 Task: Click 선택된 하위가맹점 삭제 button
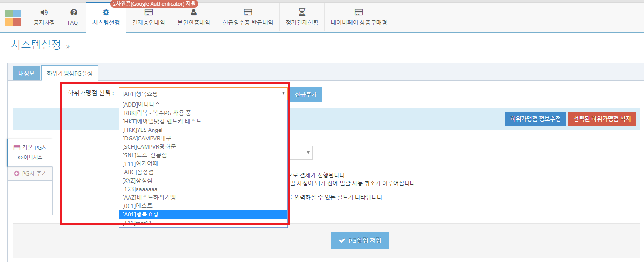[602, 119]
